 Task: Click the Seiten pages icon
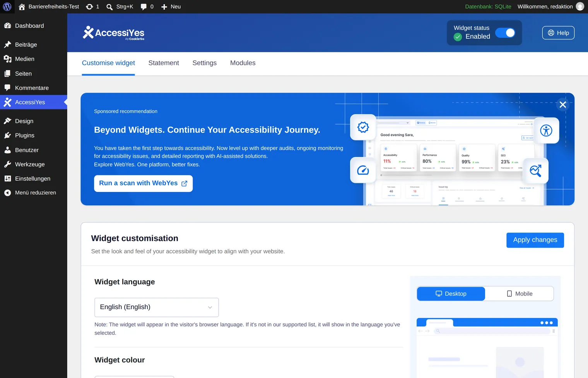(7, 74)
